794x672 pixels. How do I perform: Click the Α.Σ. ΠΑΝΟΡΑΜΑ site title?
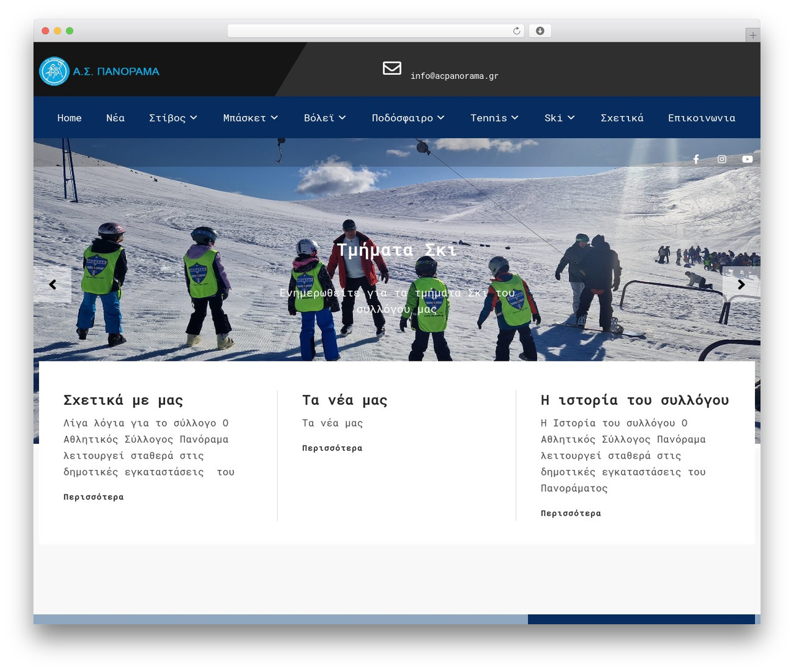[116, 71]
